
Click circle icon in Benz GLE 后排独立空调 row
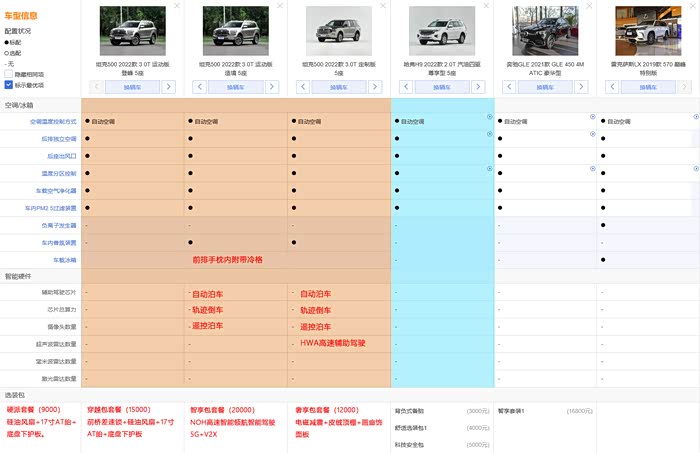click(593, 134)
